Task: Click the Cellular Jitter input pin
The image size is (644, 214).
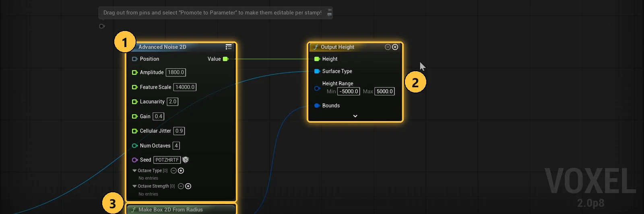Action: click(x=135, y=131)
